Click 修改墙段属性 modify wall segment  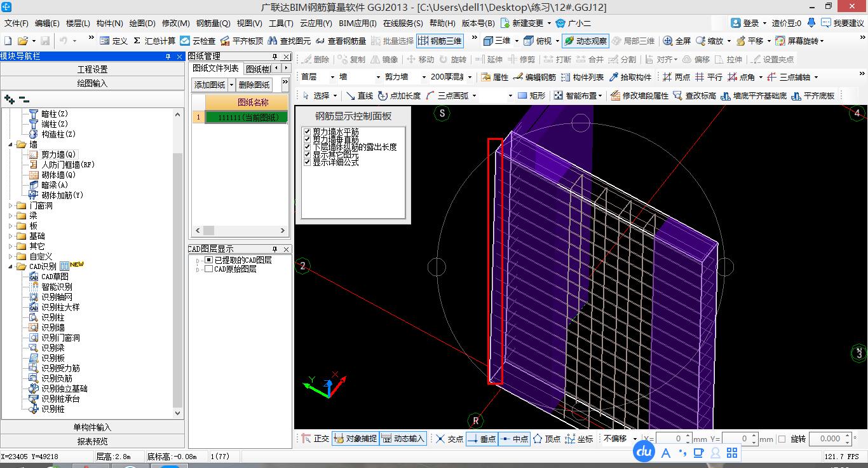tap(639, 95)
